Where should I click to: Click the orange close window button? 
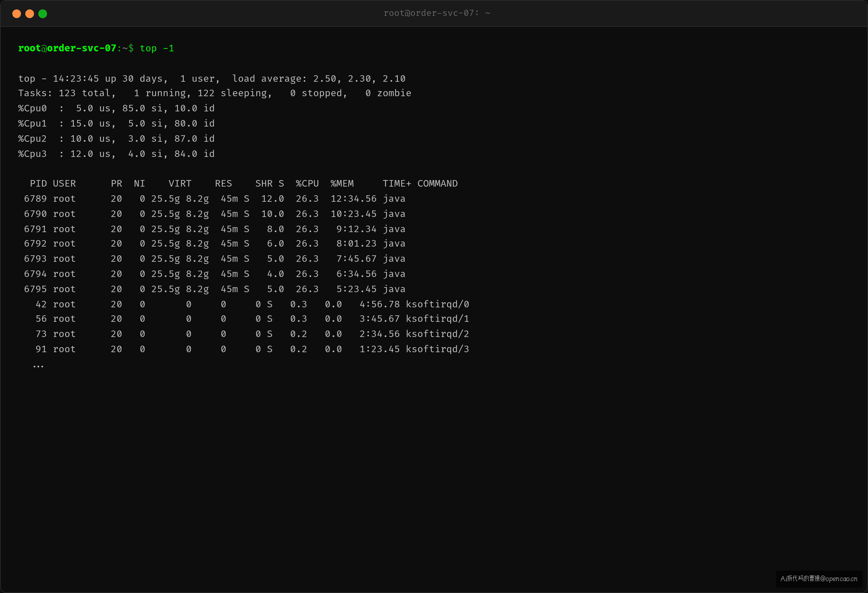[16, 14]
